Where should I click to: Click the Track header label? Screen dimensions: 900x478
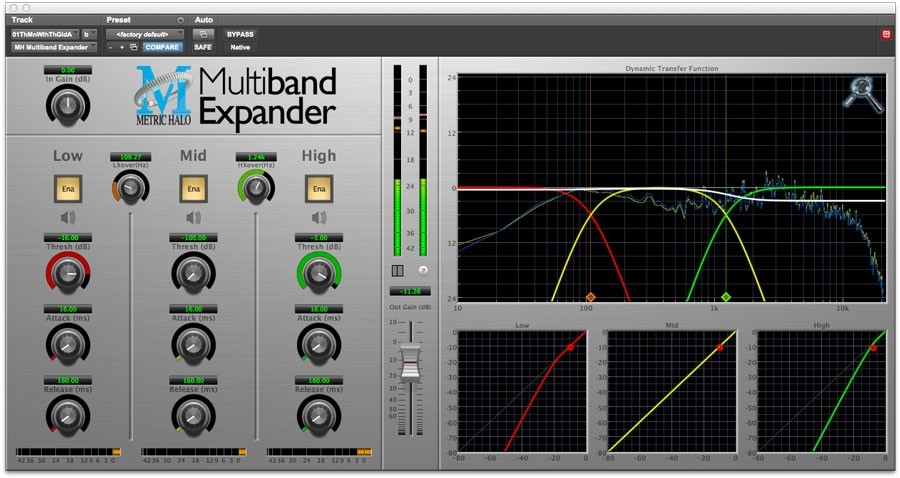22,20
